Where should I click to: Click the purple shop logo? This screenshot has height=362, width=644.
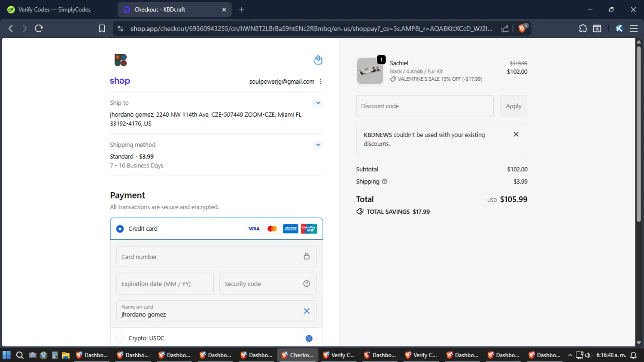coord(120,81)
